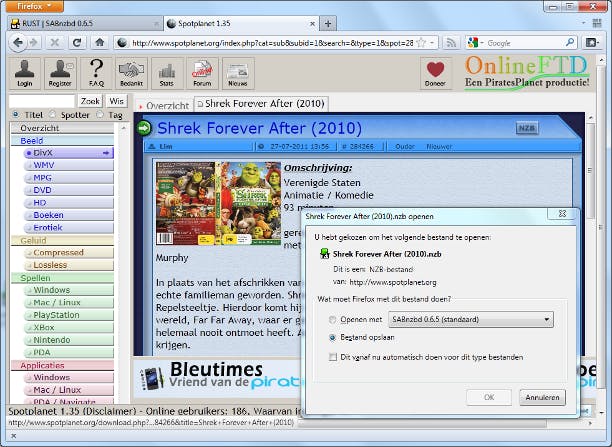The image size is (612, 447).
Task: Select the PlayStation games category
Action: (x=69, y=315)
